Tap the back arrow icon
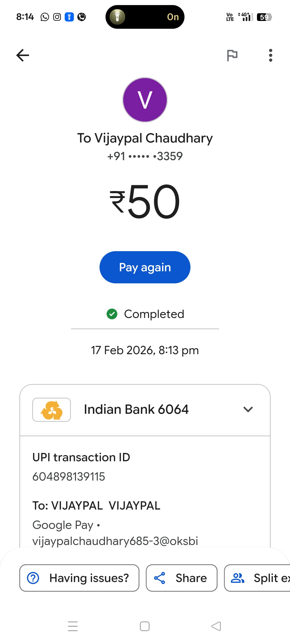The height and width of the screenshot is (644, 290). [x=23, y=56]
